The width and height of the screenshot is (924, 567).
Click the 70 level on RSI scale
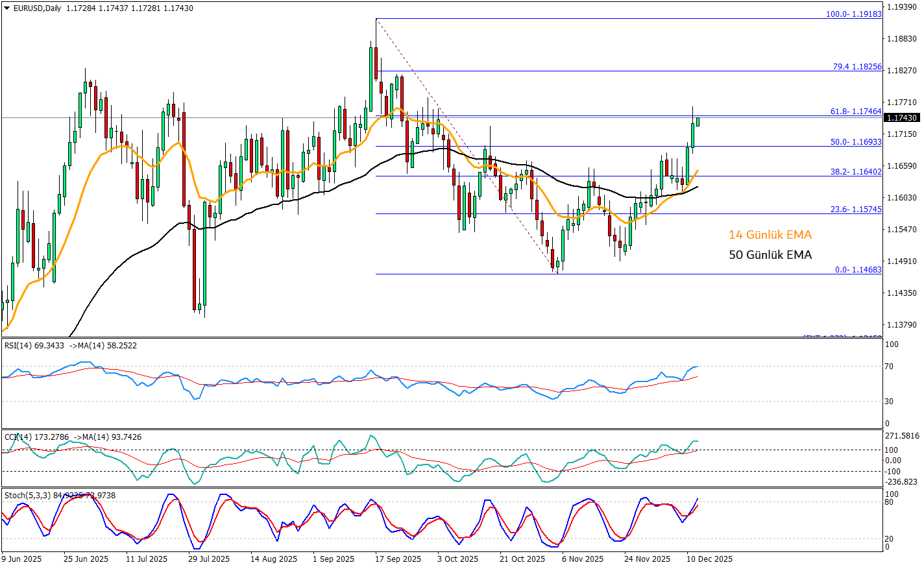click(889, 367)
